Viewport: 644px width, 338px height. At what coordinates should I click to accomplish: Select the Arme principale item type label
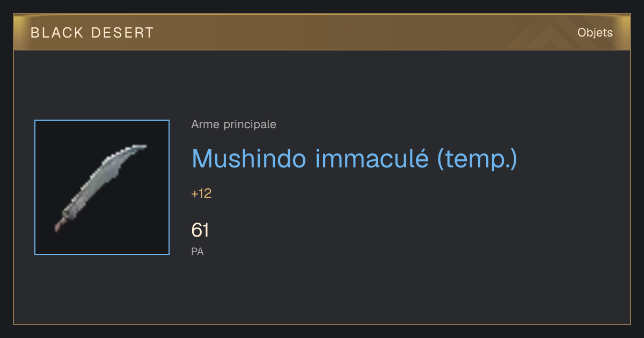tap(234, 124)
